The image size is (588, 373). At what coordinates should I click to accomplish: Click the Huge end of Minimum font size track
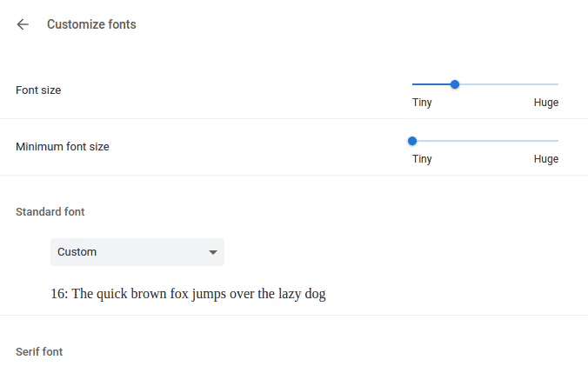point(558,141)
